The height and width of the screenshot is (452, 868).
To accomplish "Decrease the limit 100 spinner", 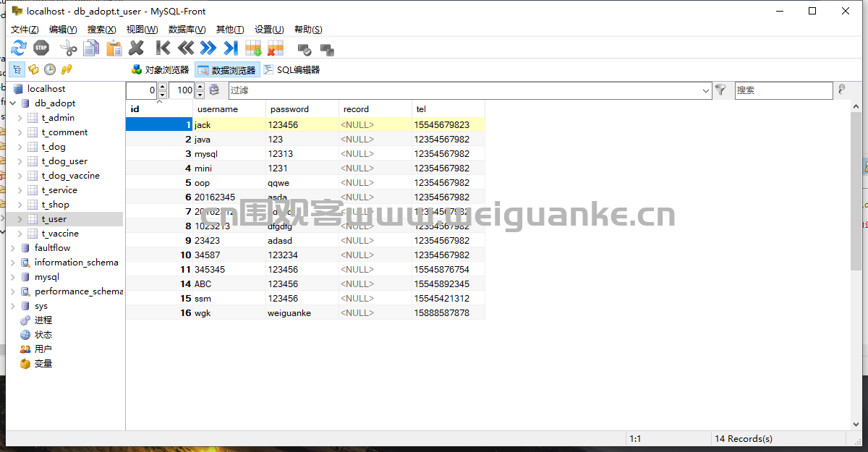I will pyautogui.click(x=200, y=94).
